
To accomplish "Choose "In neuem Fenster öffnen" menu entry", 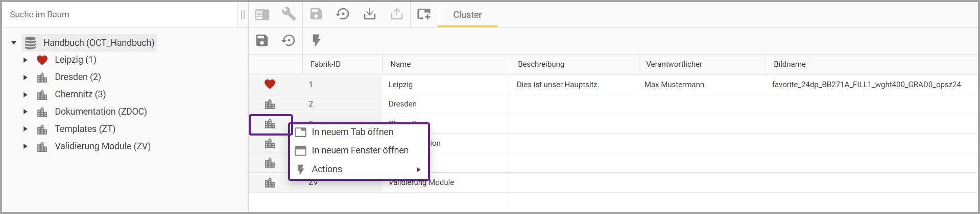I will [360, 150].
